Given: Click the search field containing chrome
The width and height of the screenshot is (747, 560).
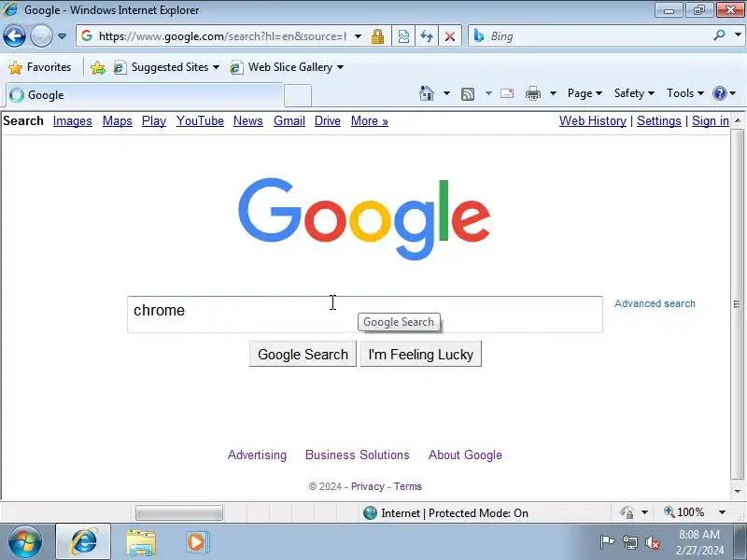Looking at the screenshot, I should pos(365,315).
